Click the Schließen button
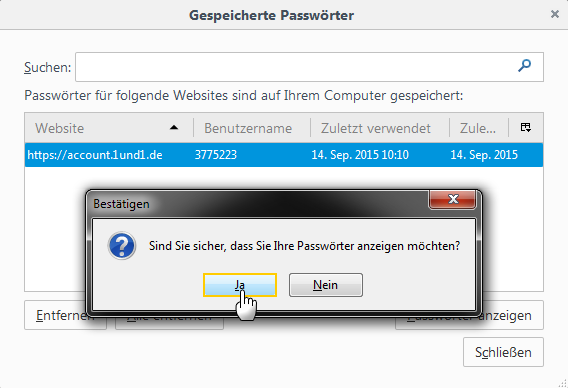568x388 pixels. click(503, 352)
